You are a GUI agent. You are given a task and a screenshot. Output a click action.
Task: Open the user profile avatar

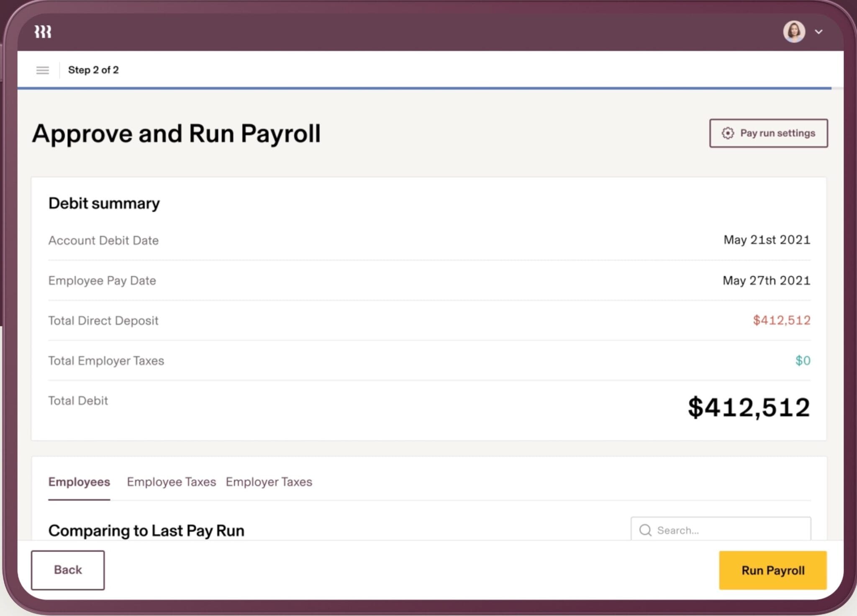pos(793,31)
